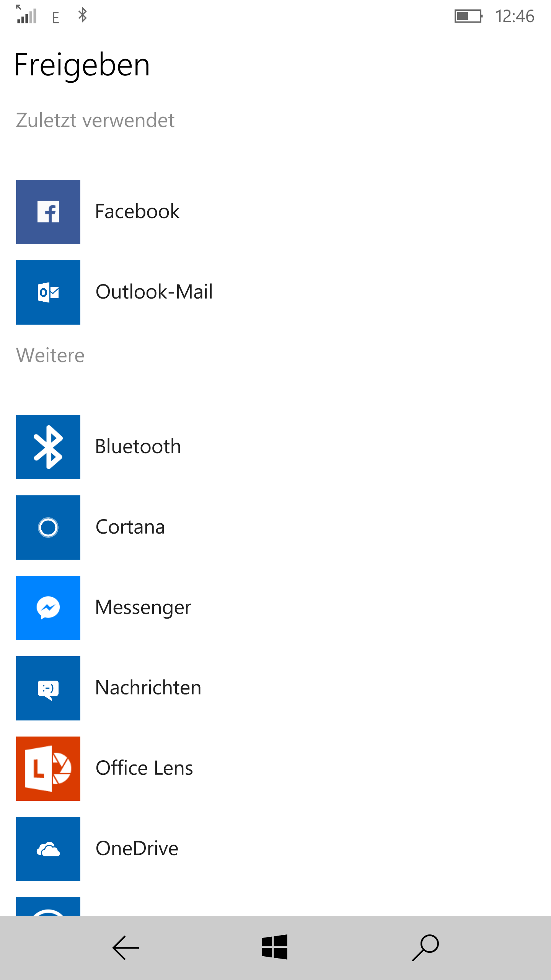This screenshot has width=551, height=980.
Task: Tap the Weitere section header
Action: 50,355
